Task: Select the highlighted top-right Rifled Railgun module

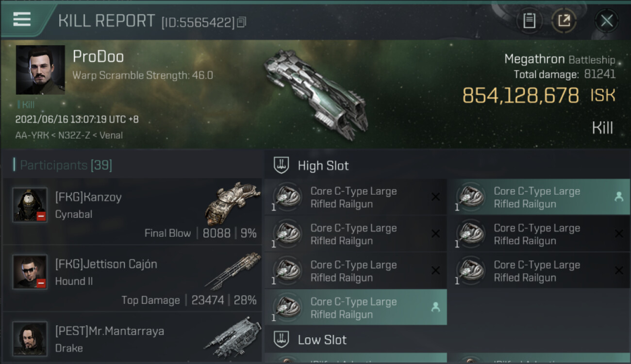Action: tap(539, 197)
